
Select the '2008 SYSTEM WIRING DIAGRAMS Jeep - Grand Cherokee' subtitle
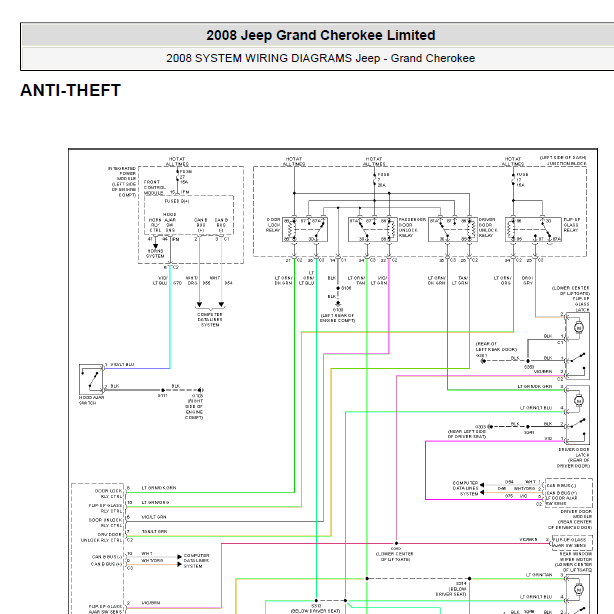click(x=320, y=58)
